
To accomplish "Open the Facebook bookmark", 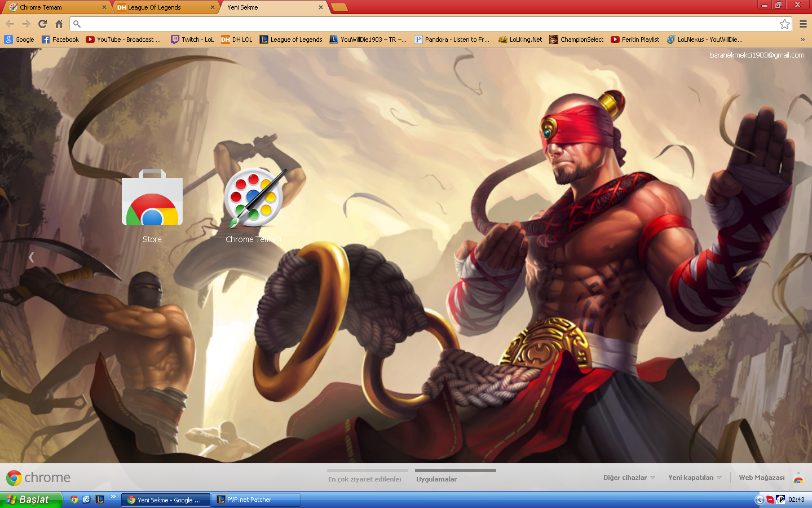I will tap(60, 40).
